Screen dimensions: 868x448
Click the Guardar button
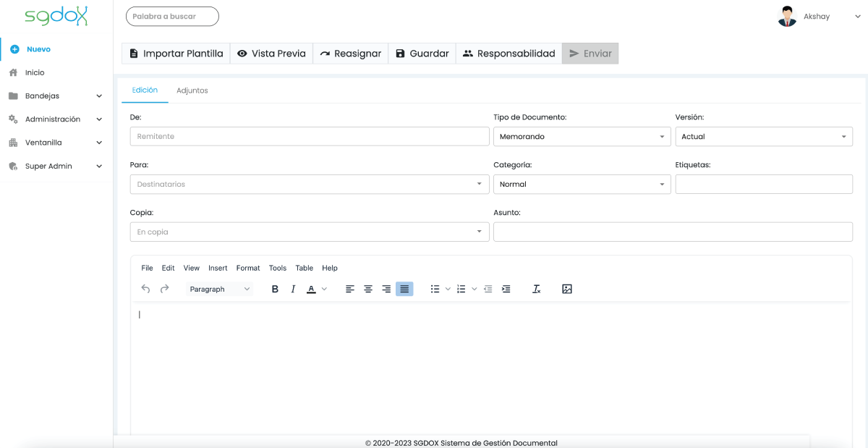422,54
